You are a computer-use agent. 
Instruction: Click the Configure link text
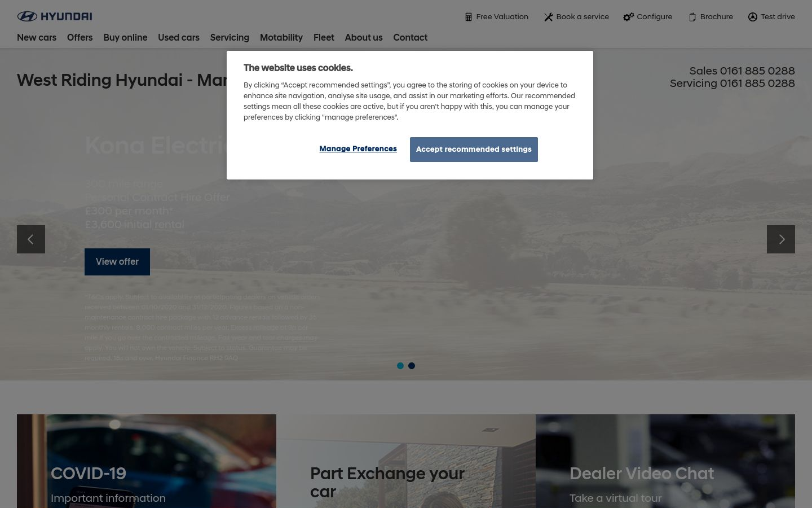(x=654, y=17)
